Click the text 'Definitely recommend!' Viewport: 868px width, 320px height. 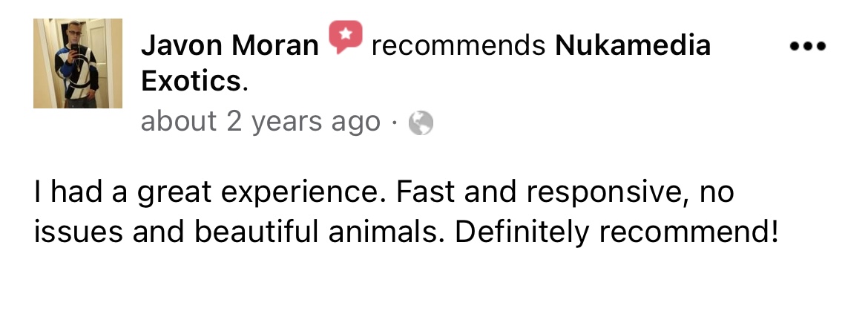pyautogui.click(x=617, y=233)
